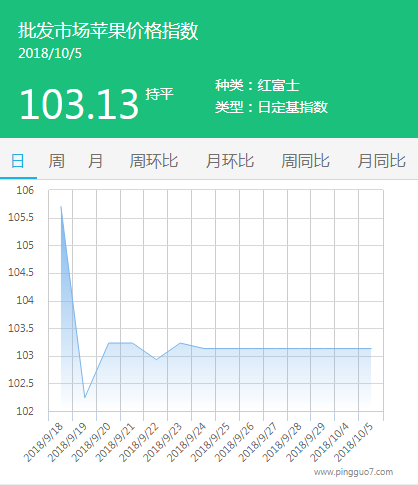The height and width of the screenshot is (485, 418).
Task: Click the 持平 status label
Action: 159,94
